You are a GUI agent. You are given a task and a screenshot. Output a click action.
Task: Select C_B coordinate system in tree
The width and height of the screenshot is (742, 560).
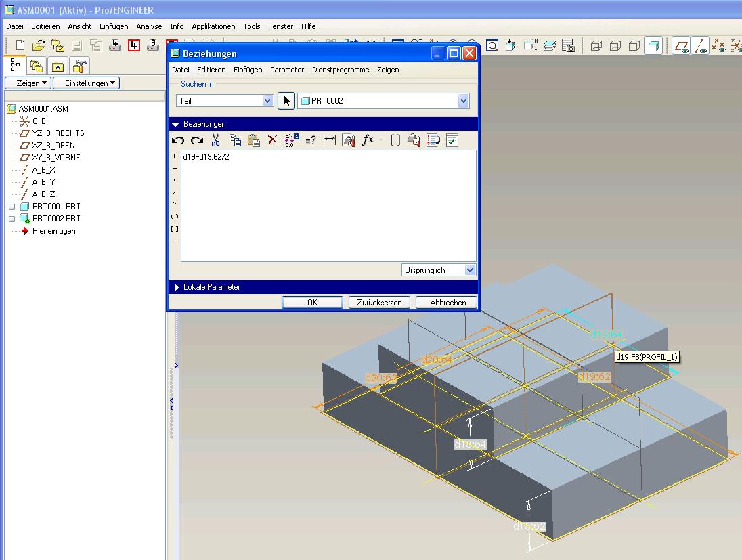(39, 121)
